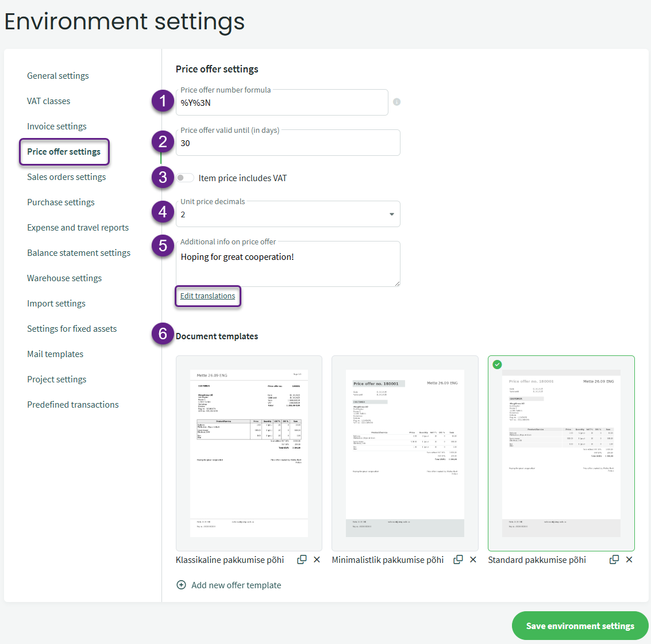Duplicate the Klassikaline pakkumise põhi template

tap(302, 559)
